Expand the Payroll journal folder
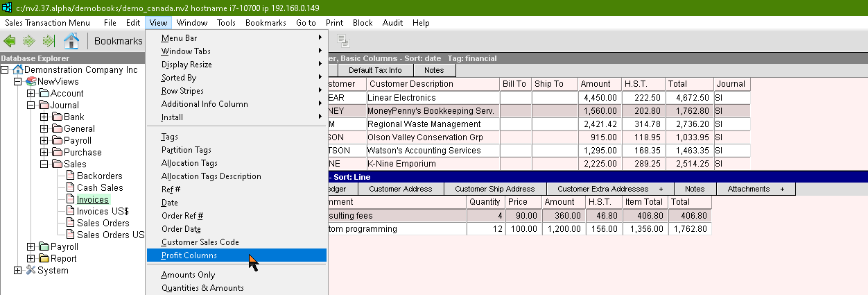This screenshot has height=295, width=868. point(44,140)
